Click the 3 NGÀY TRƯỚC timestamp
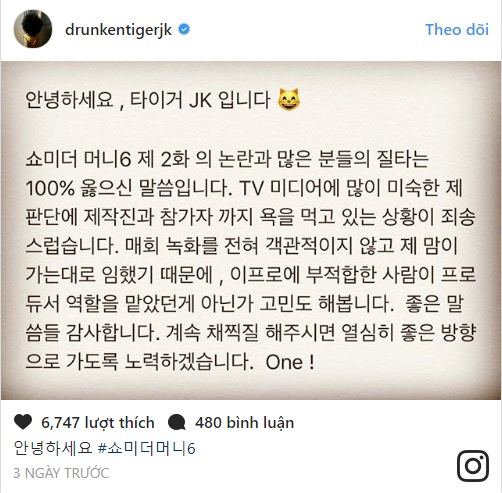502x493 pixels. pyautogui.click(x=61, y=473)
